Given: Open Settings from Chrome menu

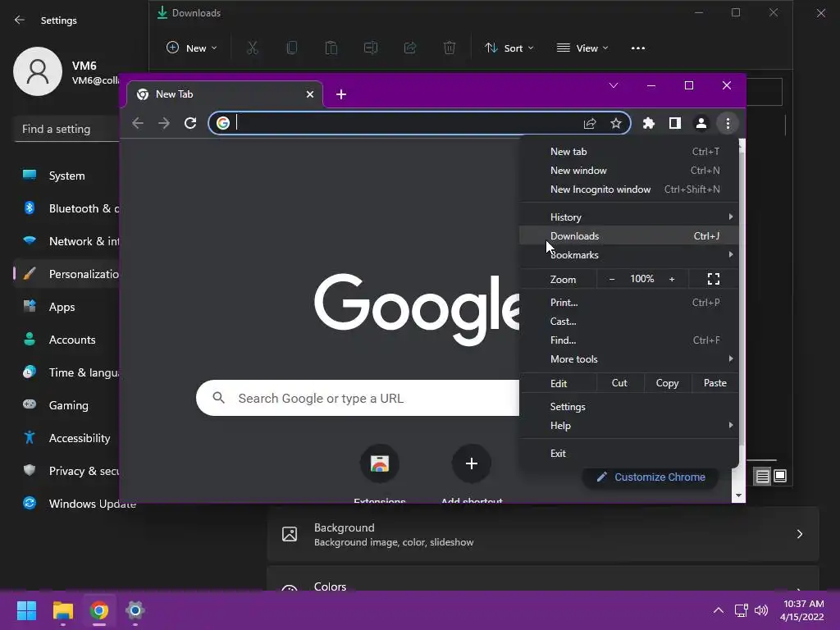Looking at the screenshot, I should click(629, 407).
